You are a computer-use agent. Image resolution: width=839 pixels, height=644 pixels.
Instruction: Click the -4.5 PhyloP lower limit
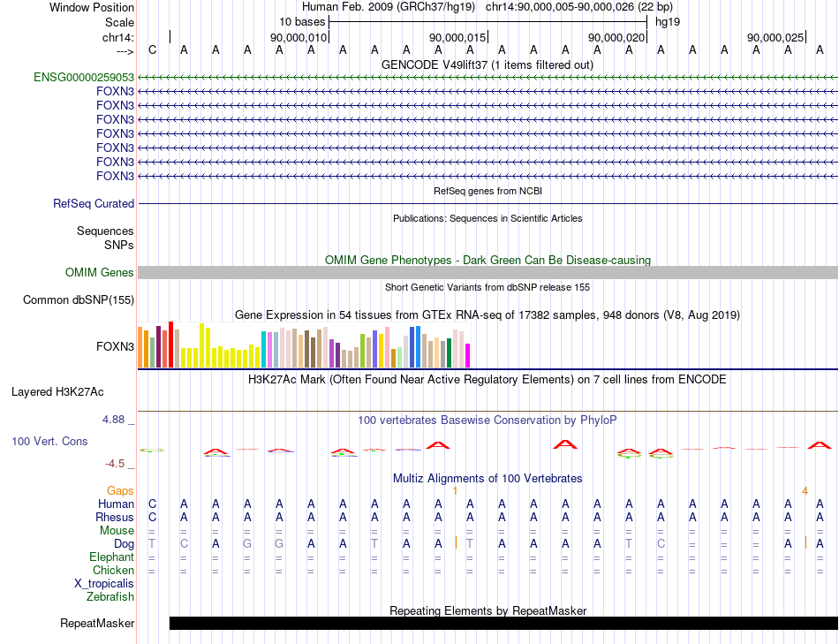[115, 464]
